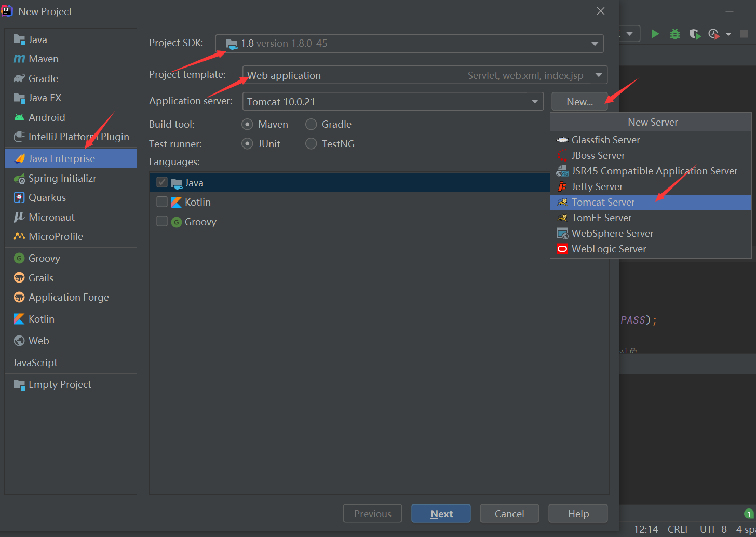756x537 pixels.
Task: Click the run configuration dropdown in IDE toolbar
Action: [x=629, y=34]
